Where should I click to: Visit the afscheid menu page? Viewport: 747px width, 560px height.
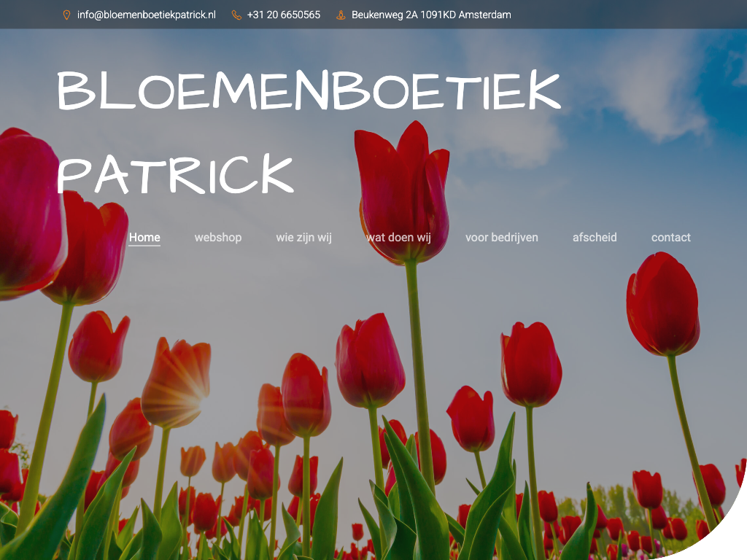pyautogui.click(x=595, y=237)
